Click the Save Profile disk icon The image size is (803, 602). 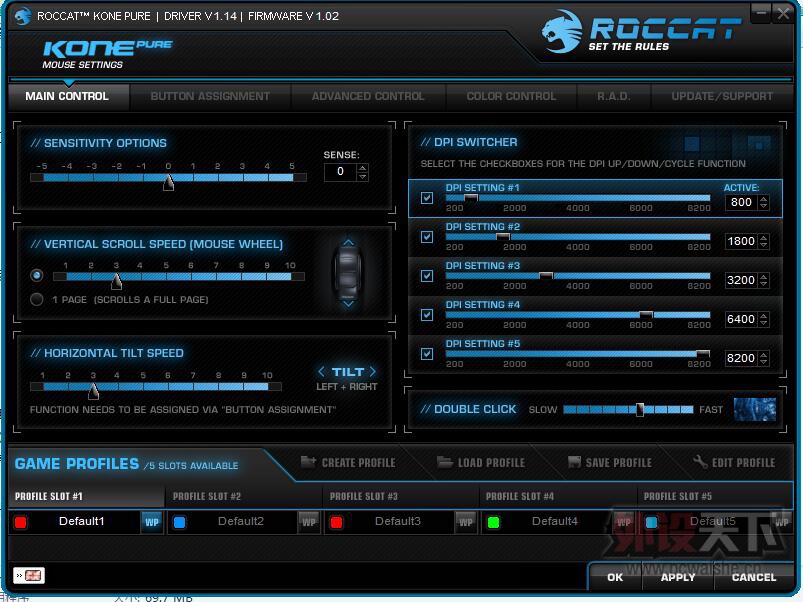click(x=574, y=462)
